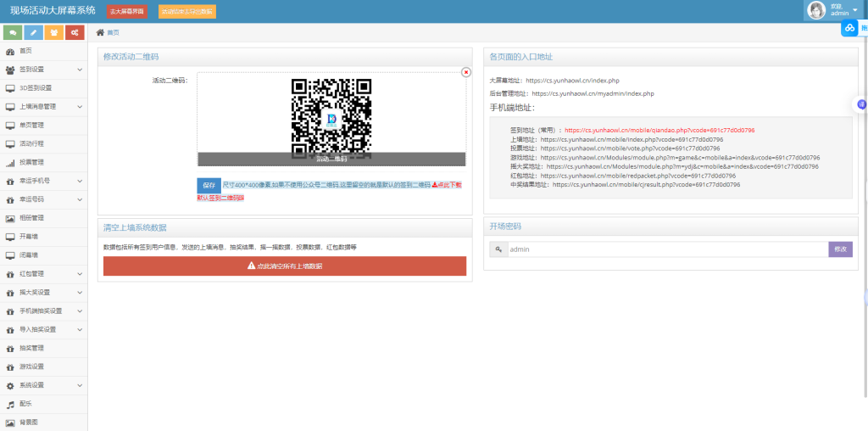Expand the 红包管理 sidebar submenu
The image size is (868, 431).
point(44,274)
